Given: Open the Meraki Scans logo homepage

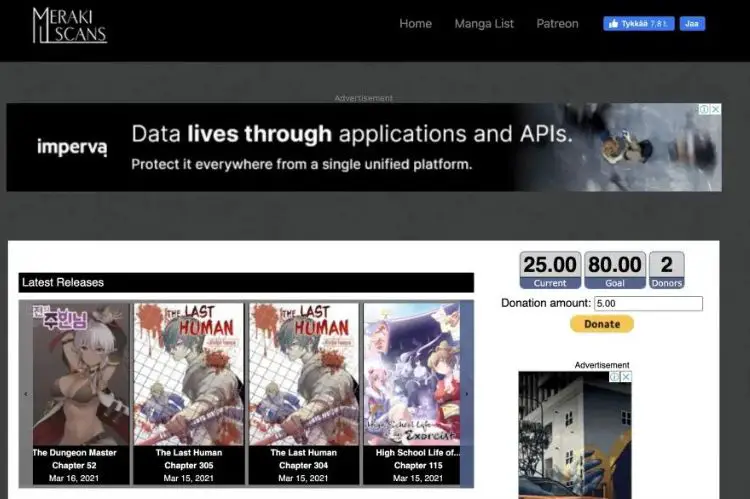Looking at the screenshot, I should (x=69, y=25).
